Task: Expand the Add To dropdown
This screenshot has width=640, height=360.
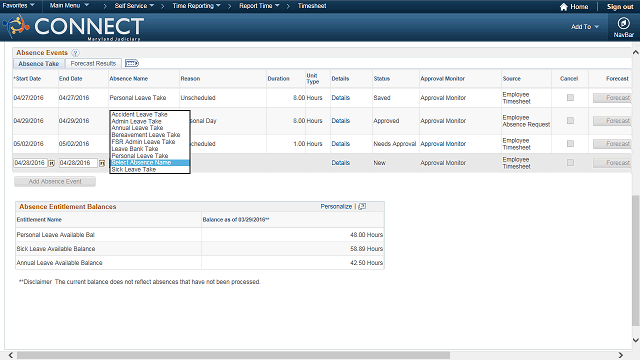Action: click(x=584, y=27)
